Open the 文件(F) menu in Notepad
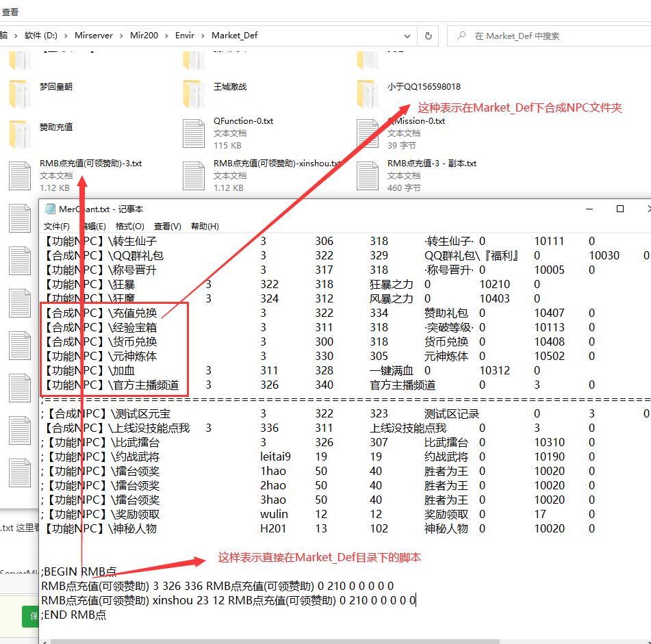Image resolution: width=651 pixels, height=644 pixels. (56, 226)
